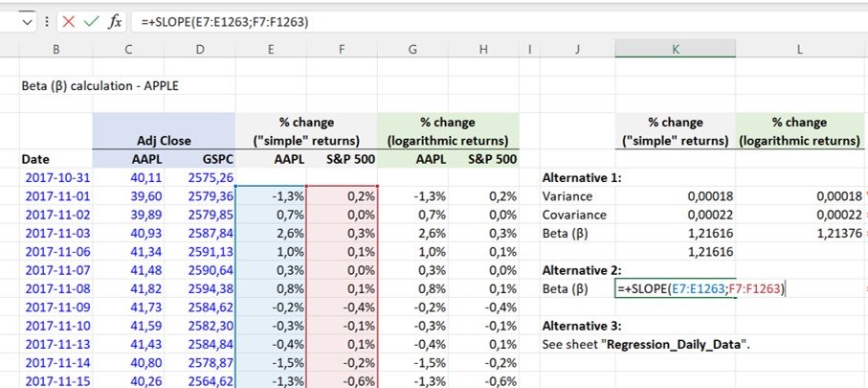Viewport: 868px width, 388px height.
Task: Select the column B header
Action: coord(56,49)
